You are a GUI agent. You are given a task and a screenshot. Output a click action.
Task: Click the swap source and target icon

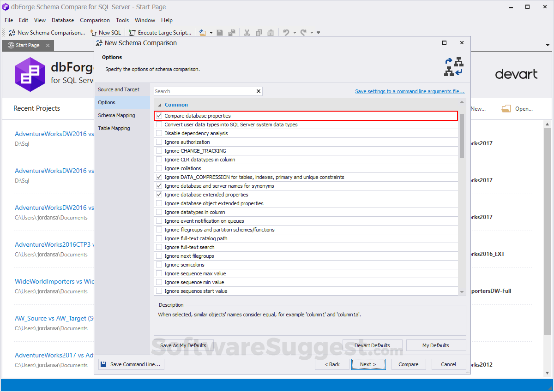pos(454,65)
